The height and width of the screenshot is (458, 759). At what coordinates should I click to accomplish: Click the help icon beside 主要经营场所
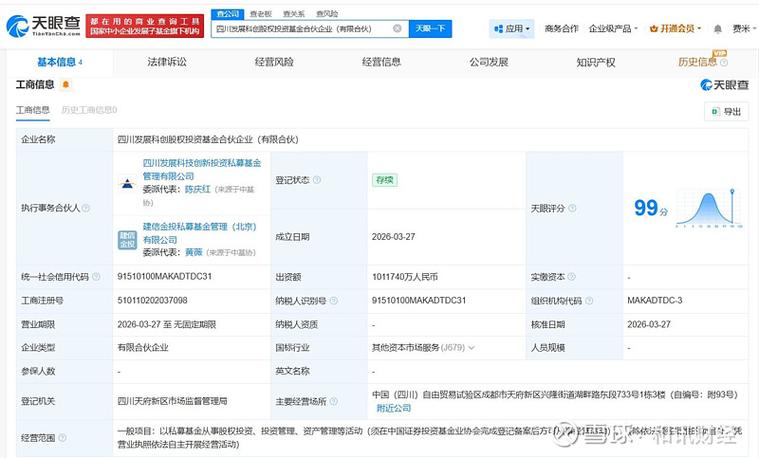tap(334, 401)
